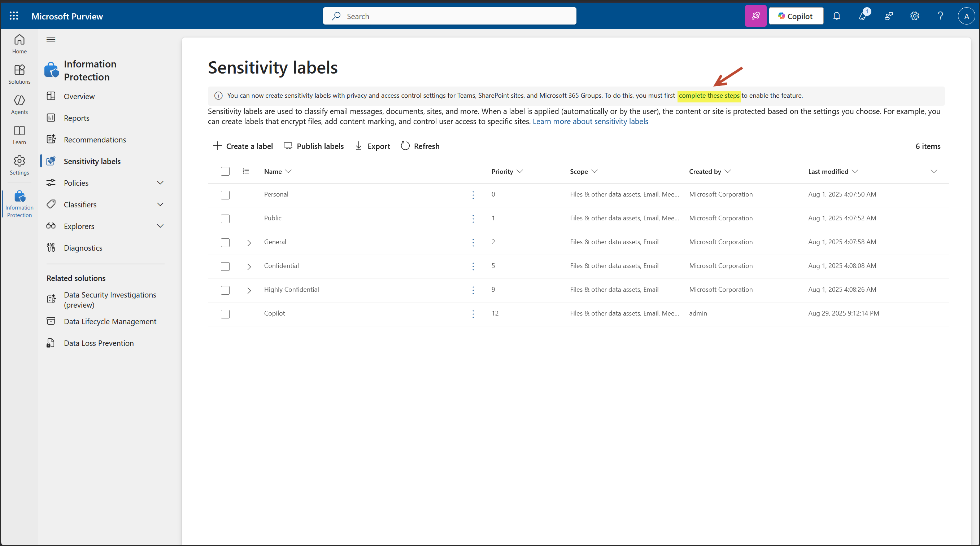Click the notifications bell icon
The image size is (980, 546).
click(x=836, y=16)
